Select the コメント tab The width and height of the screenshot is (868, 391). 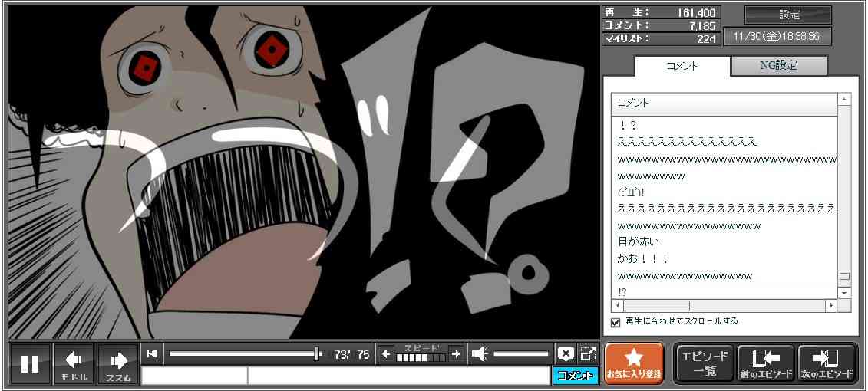click(681, 66)
